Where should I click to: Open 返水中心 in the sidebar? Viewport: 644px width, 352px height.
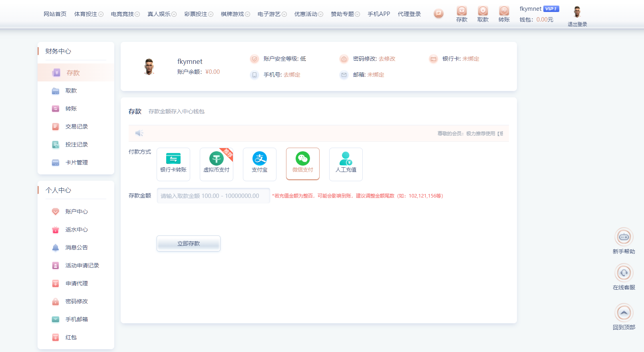76,229
